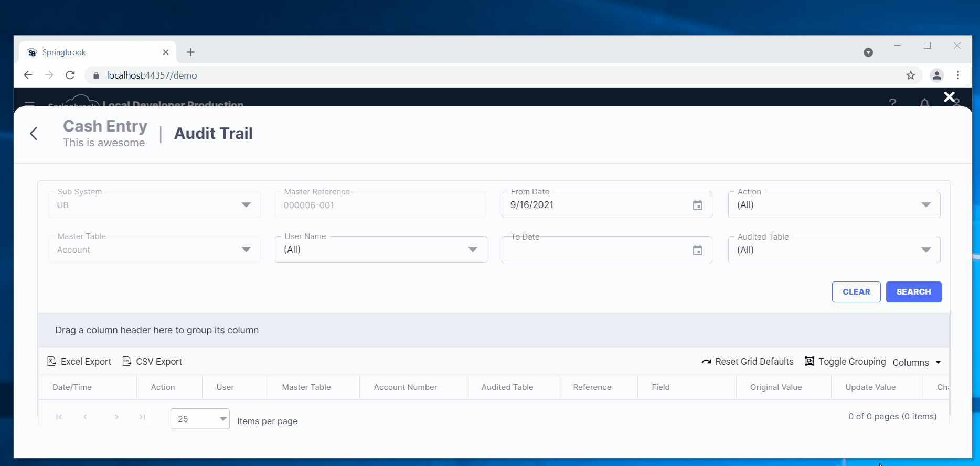980x466 pixels.
Task: Bookmark this page with the star icon
Action: click(911, 75)
